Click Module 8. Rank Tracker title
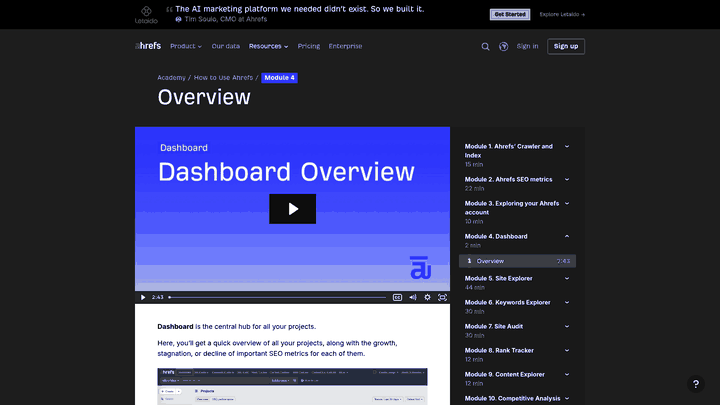This screenshot has width=720, height=405. (499, 350)
